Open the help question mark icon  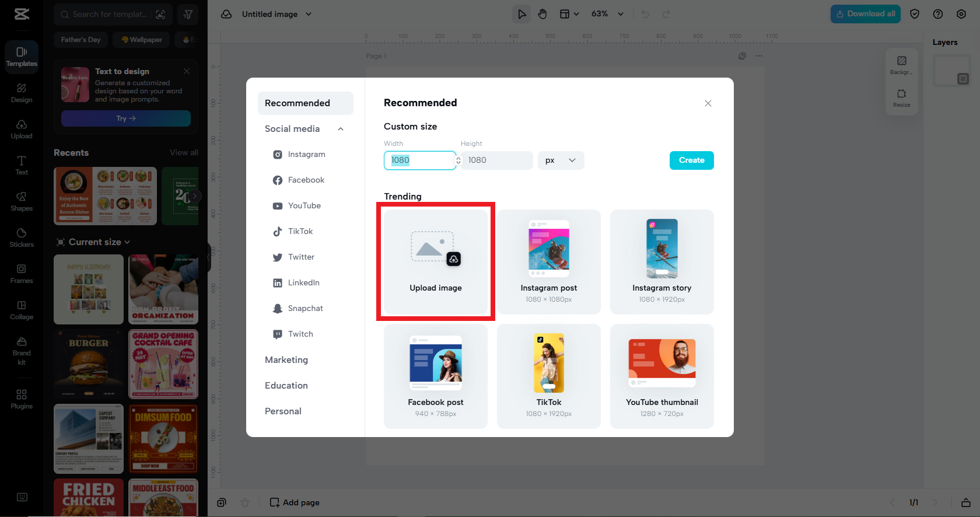(938, 14)
